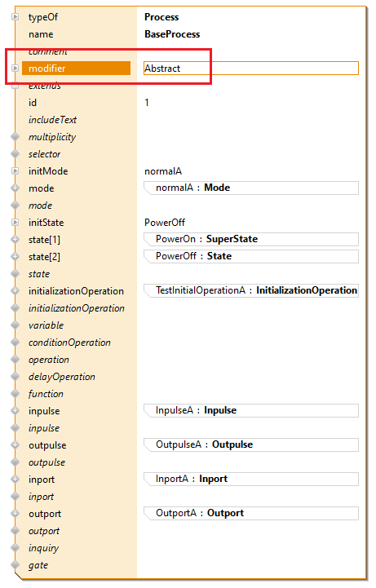Screen dimensions: 376x588
Task: Expand the typeOf property arrow
Action: click(x=15, y=17)
